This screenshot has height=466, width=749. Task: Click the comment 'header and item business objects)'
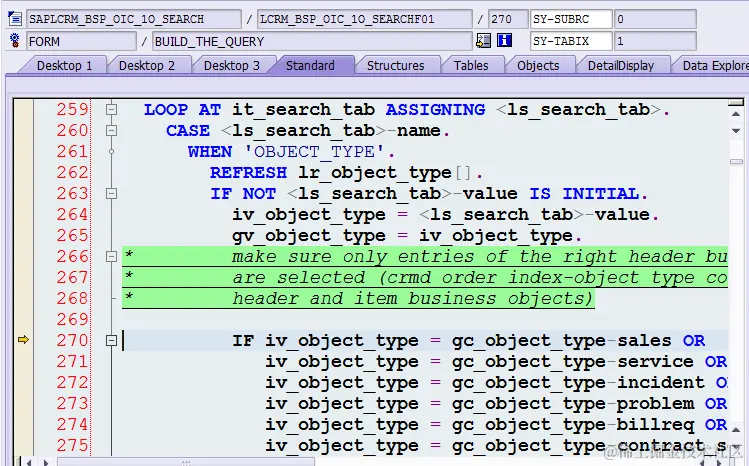tap(413, 298)
